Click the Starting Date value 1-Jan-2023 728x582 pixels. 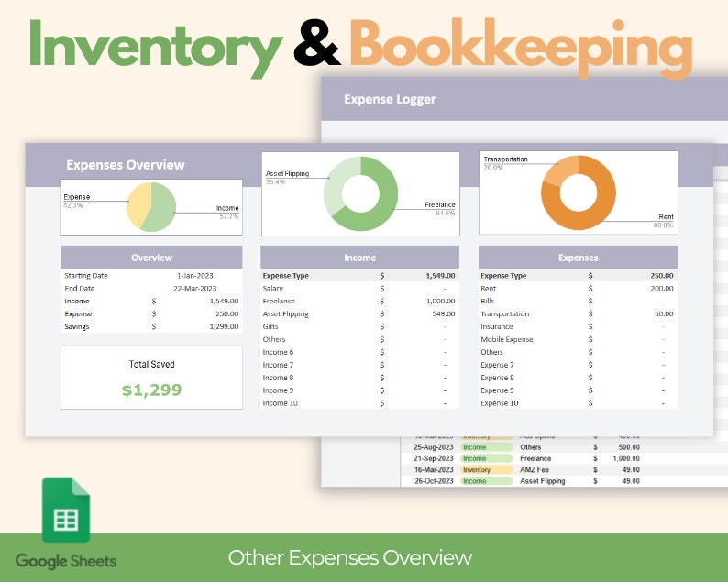[195, 275]
